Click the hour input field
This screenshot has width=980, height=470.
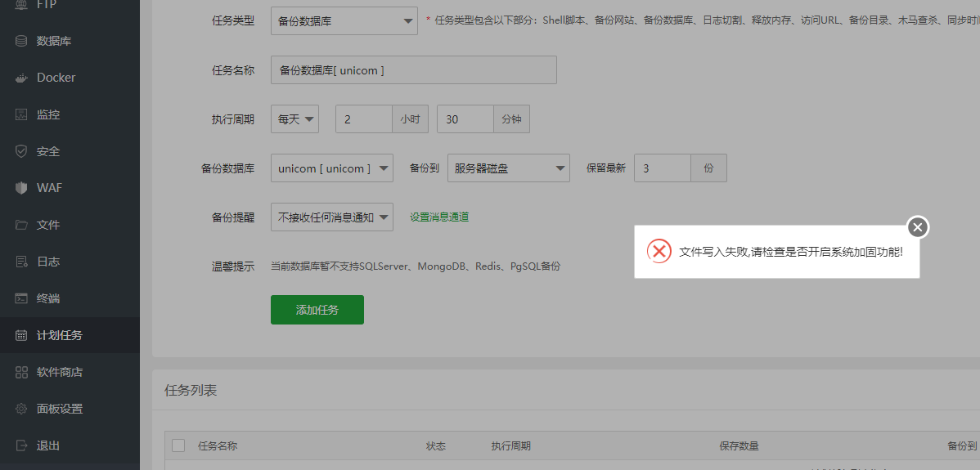pyautogui.click(x=364, y=119)
